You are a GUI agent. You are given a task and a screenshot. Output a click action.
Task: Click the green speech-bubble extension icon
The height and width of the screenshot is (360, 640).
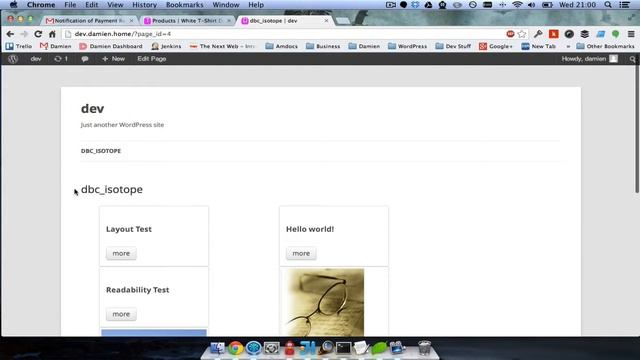(615, 34)
